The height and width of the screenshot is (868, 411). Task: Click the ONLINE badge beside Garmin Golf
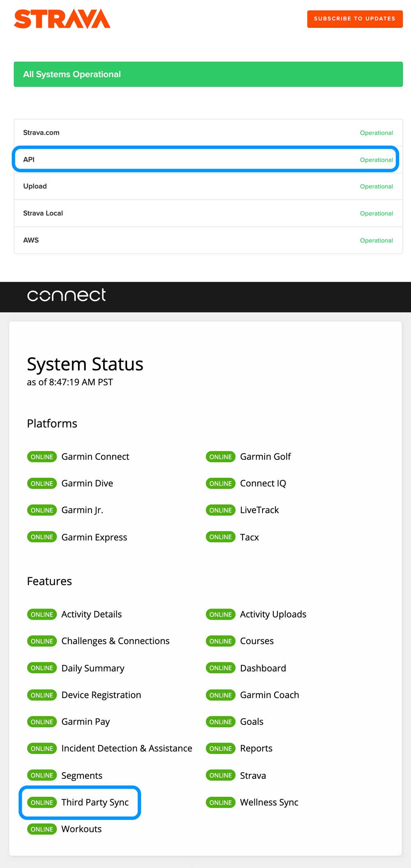[220, 457]
